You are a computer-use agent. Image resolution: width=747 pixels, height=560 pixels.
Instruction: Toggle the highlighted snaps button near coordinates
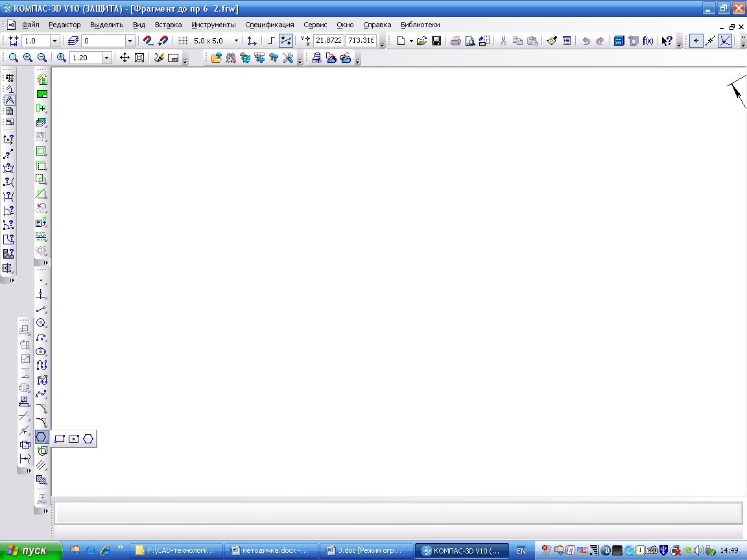coord(286,41)
